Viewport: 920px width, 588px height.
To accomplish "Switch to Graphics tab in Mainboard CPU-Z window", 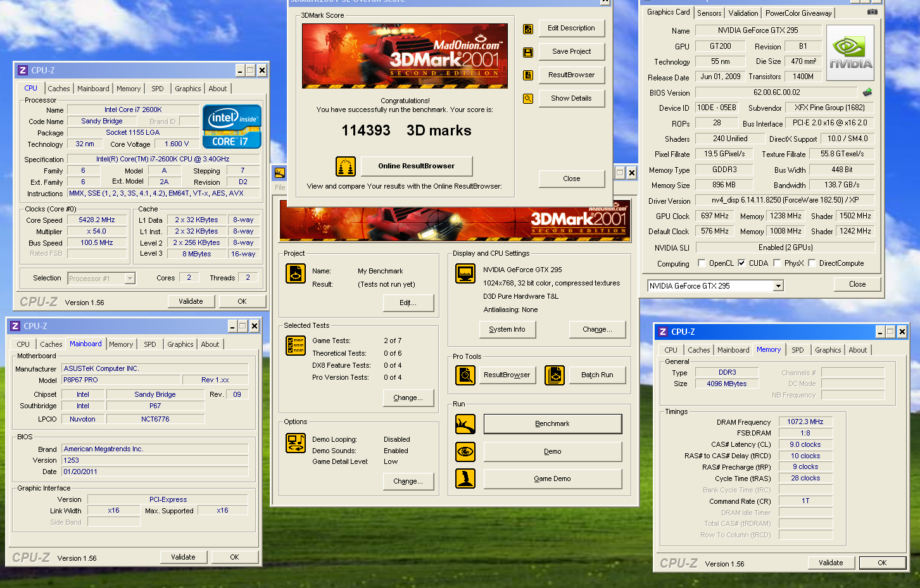I will pyautogui.click(x=180, y=344).
